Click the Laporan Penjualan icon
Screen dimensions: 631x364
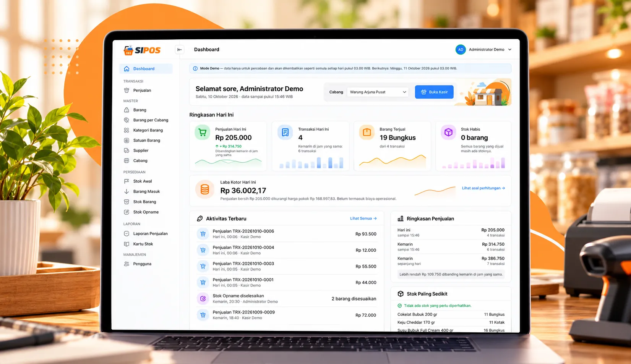(127, 234)
